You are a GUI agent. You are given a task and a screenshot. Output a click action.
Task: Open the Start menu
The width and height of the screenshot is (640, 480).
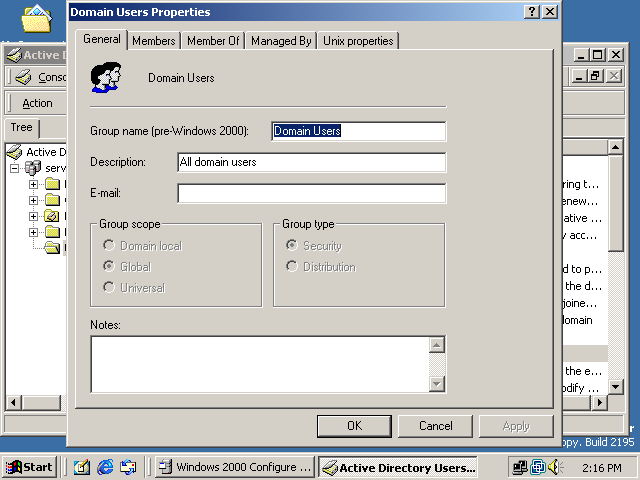29,467
